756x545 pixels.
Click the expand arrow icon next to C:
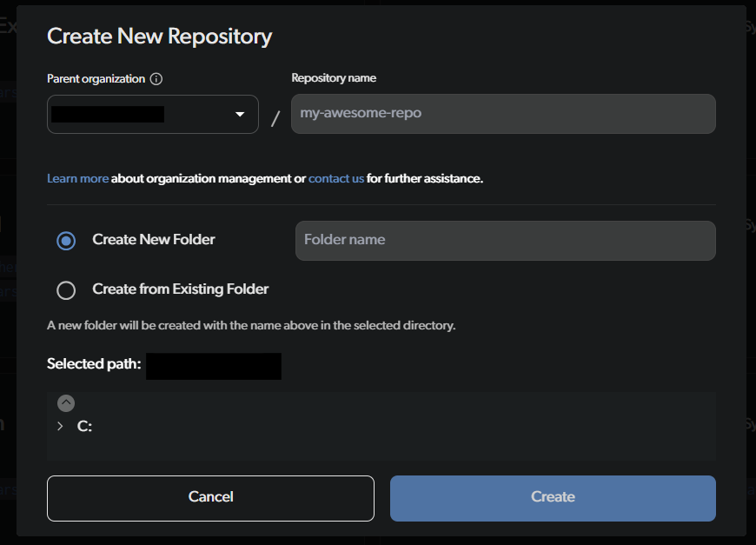click(x=59, y=426)
